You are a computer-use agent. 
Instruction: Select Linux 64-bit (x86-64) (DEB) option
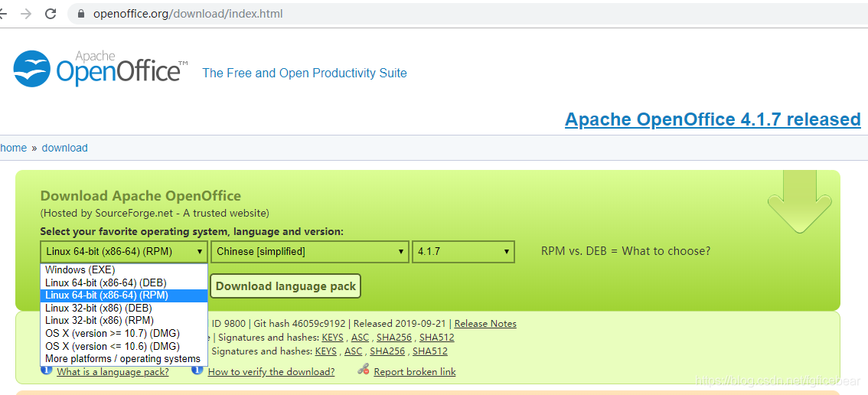click(124, 282)
